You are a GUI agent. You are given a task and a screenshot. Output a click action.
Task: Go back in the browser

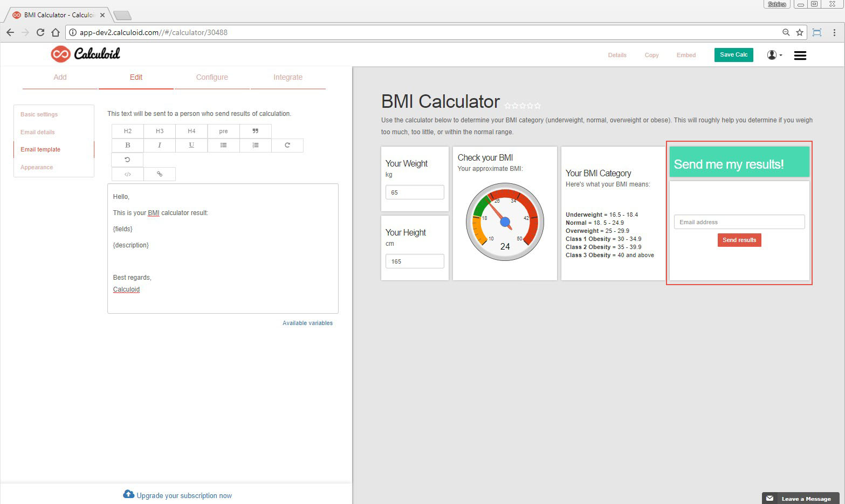coord(10,32)
